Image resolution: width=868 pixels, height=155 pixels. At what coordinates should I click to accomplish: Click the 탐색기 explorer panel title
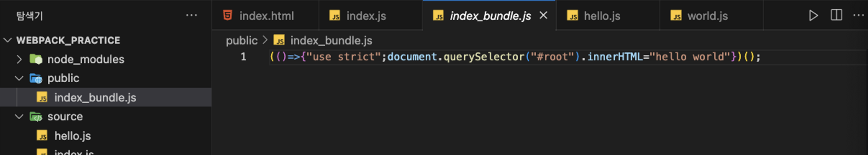click(x=29, y=16)
